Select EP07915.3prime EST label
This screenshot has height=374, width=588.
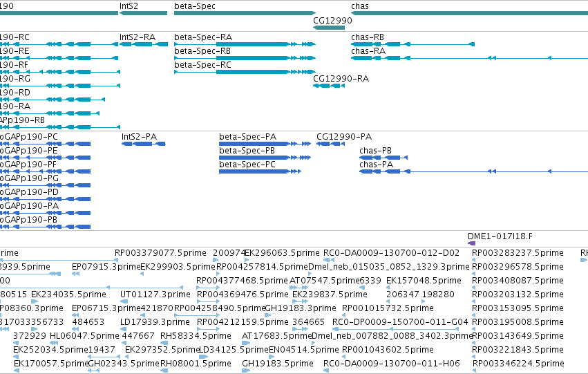(x=106, y=267)
